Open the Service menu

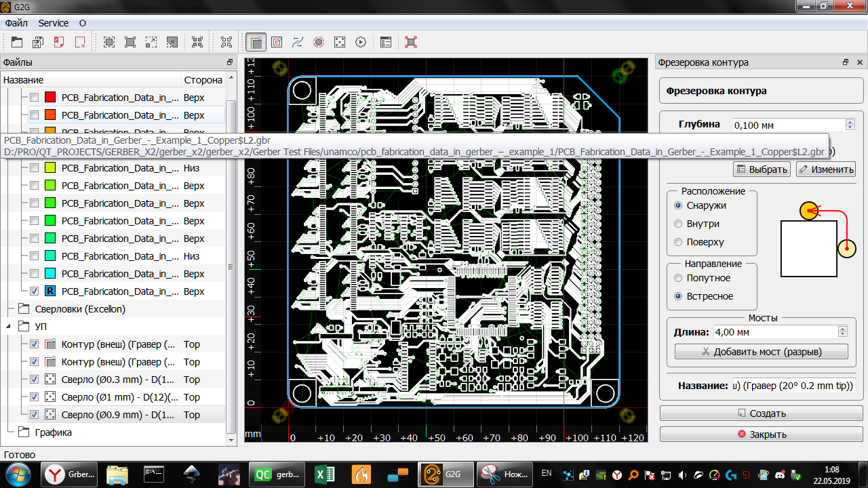coord(54,23)
